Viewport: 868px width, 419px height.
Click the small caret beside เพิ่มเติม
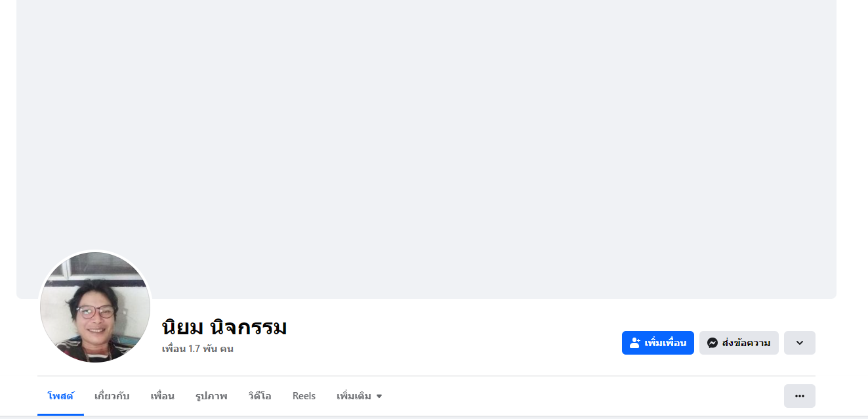(379, 396)
